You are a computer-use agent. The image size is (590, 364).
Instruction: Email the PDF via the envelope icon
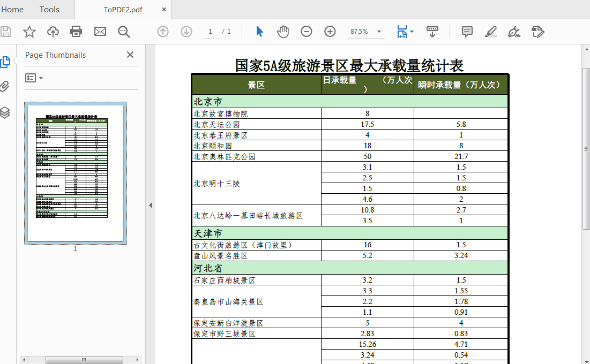(100, 32)
